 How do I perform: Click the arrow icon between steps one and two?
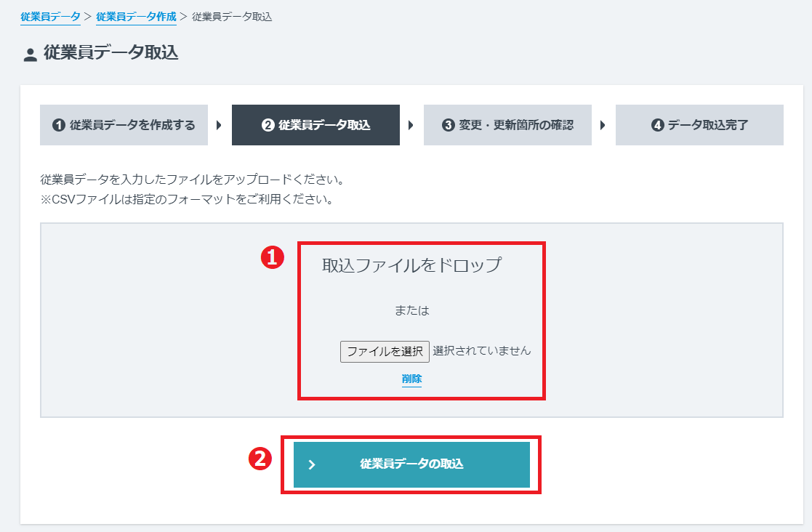click(219, 124)
